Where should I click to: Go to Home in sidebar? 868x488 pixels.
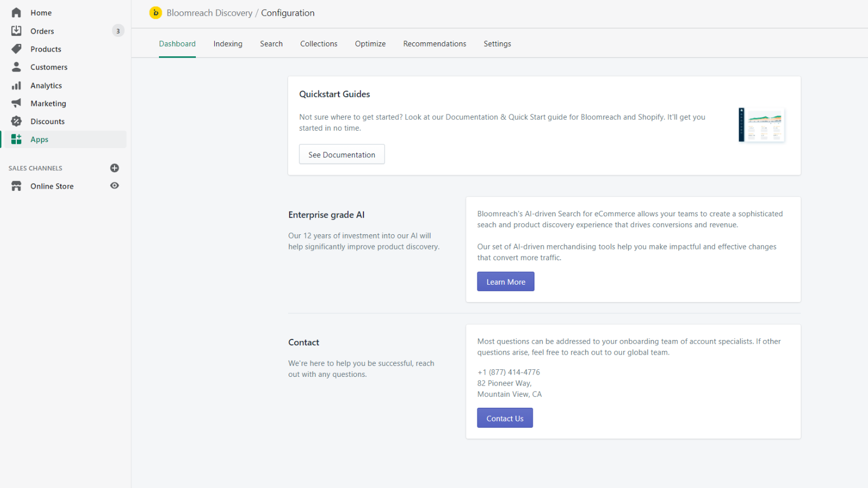41,12
